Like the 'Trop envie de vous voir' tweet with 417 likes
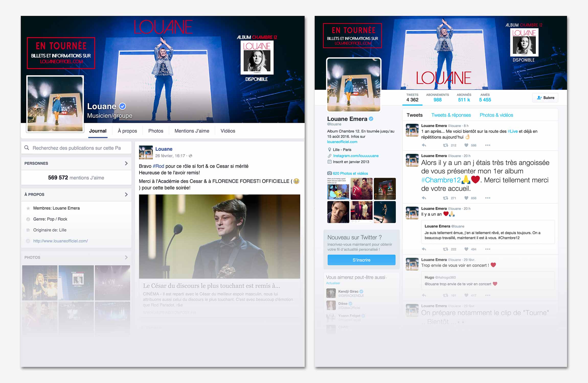Viewport: 588px width, 383px height. tap(466, 295)
